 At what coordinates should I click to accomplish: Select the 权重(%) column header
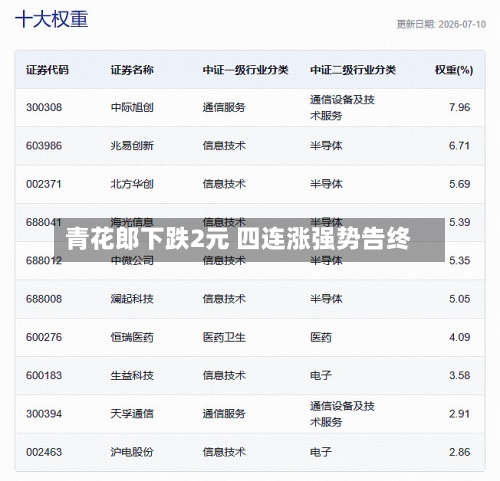(x=454, y=70)
